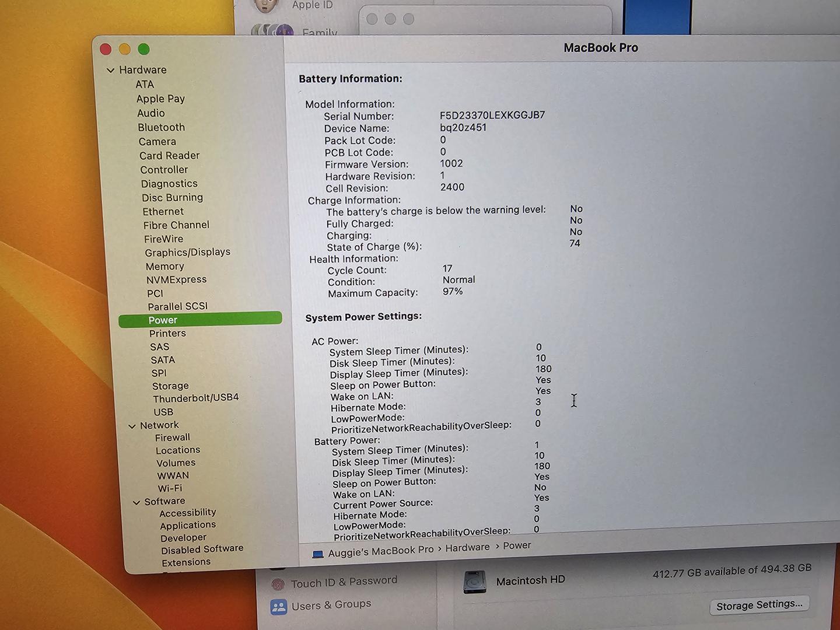
Task: Select Volumes under Network
Action: 176,463
